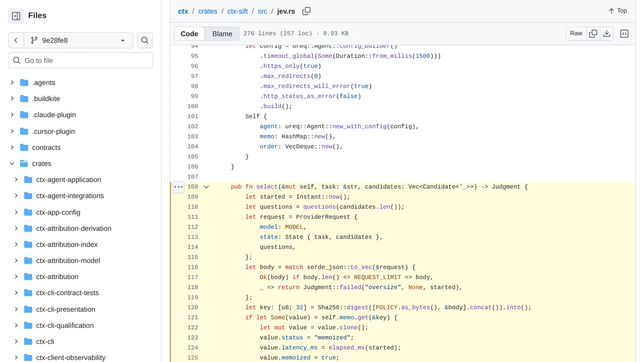The image size is (644, 362).
Task: Click the MODEL constant on line 112
Action: point(294,227)
